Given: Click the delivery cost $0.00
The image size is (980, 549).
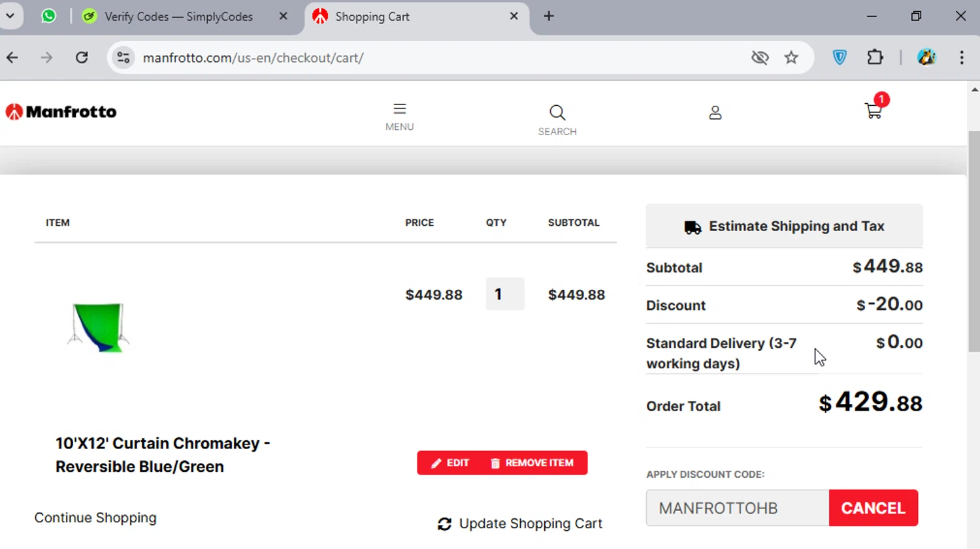Looking at the screenshot, I should 899,342.
